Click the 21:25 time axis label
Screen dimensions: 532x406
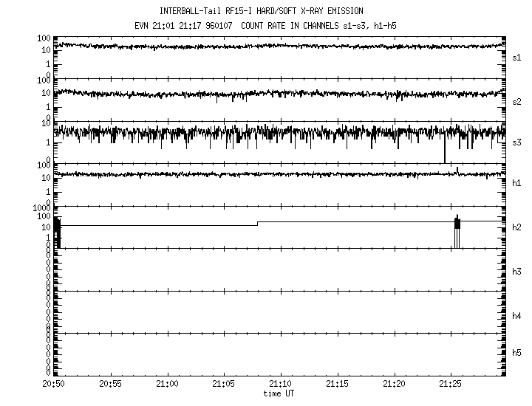(451, 385)
